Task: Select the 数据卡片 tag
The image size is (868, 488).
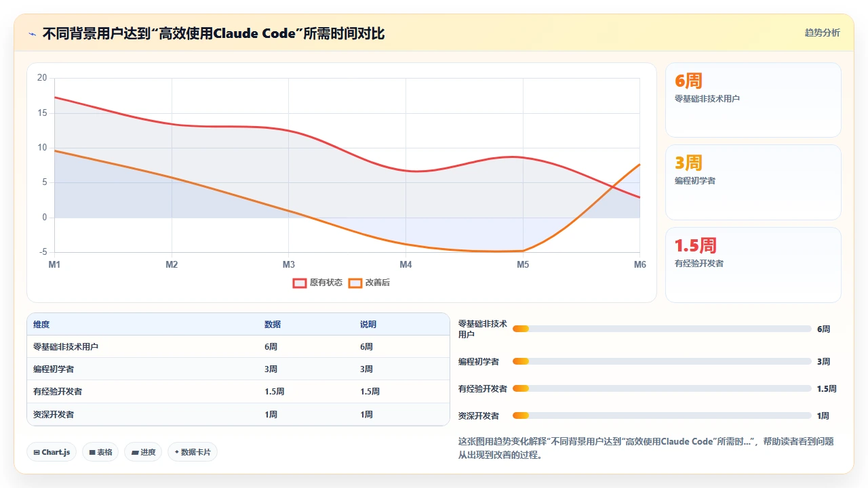Action: point(193,452)
